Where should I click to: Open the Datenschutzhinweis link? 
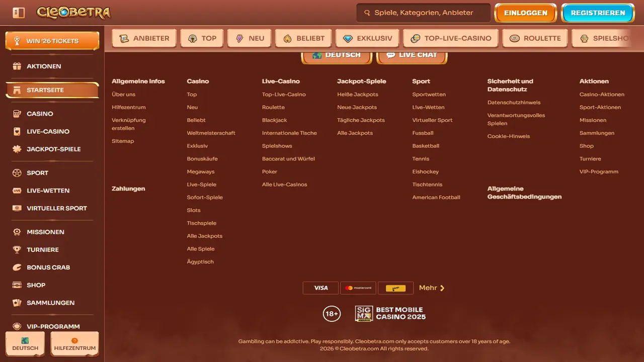[514, 103]
